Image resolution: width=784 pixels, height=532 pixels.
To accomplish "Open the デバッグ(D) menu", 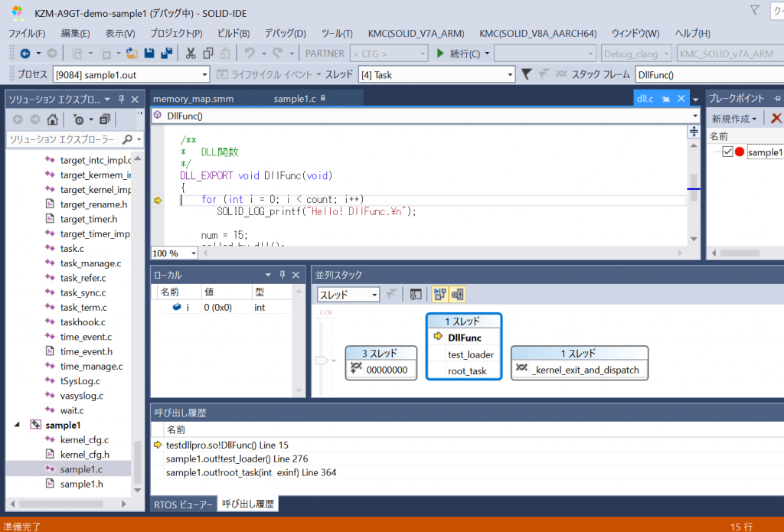I will (x=285, y=34).
